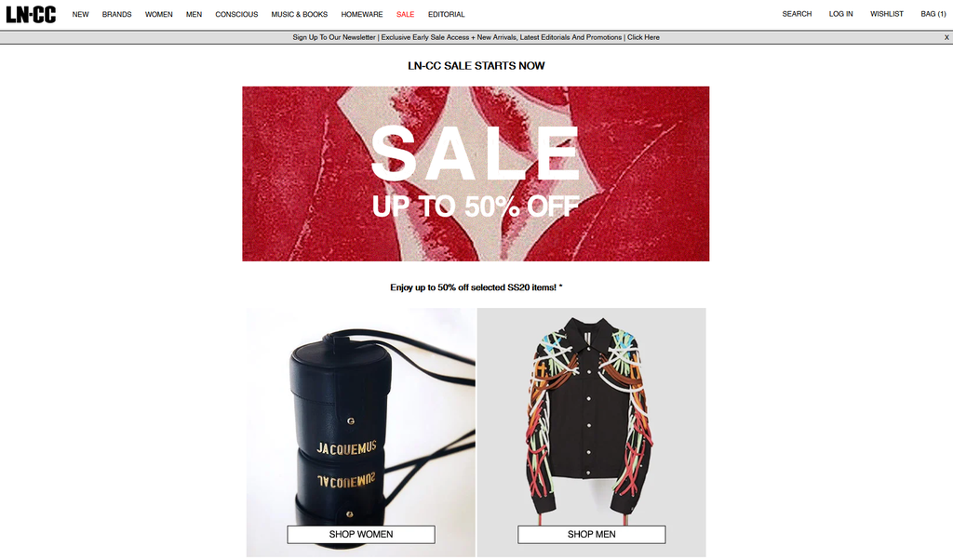Open the HOMEWARE category
Image resolution: width=953 pixels, height=560 pixels.
click(x=362, y=15)
